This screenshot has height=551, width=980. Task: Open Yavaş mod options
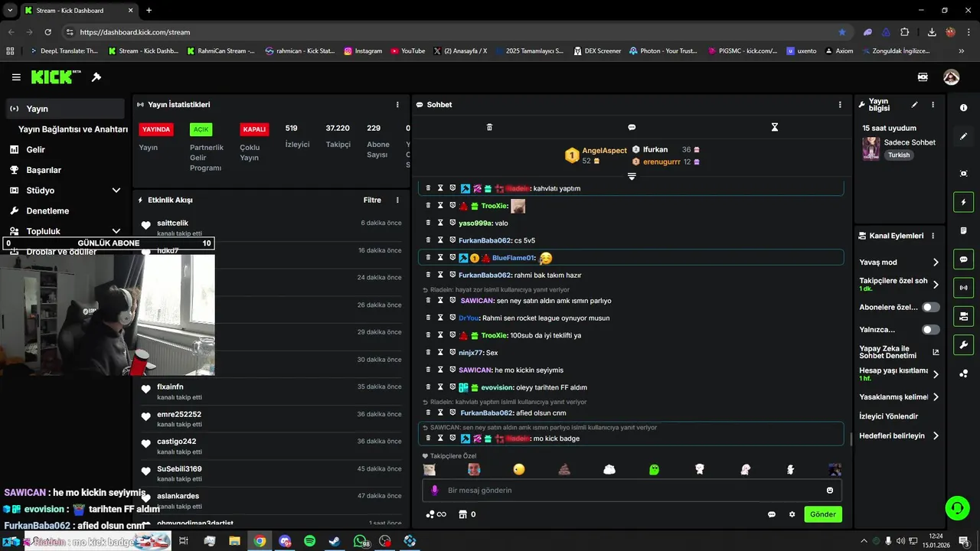899,262
